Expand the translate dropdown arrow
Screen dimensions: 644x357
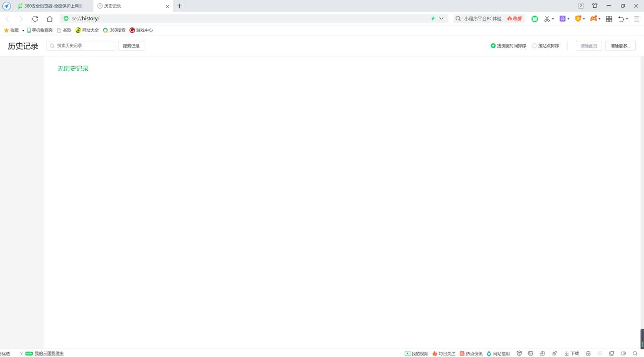click(x=568, y=19)
